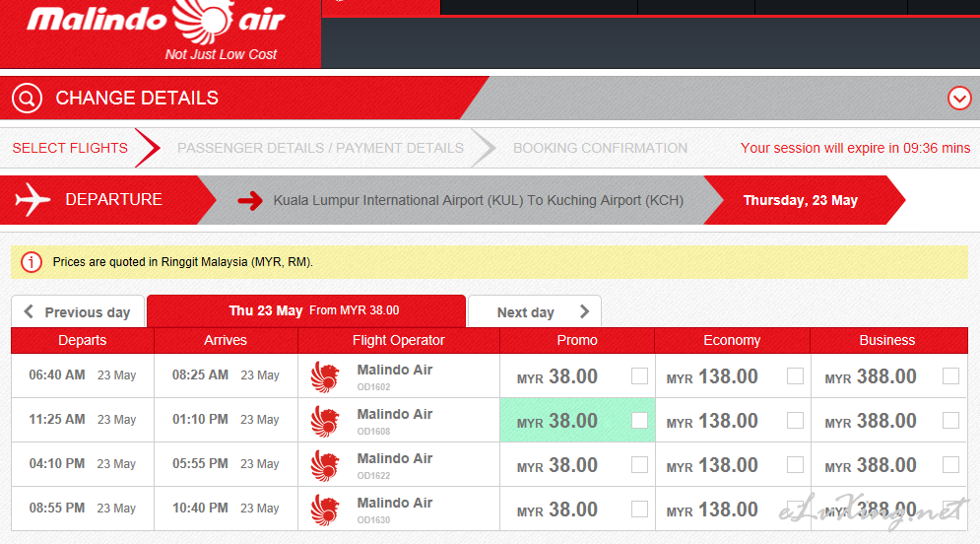The height and width of the screenshot is (544, 980).
Task: Click the info icon in the price notice
Action: pyautogui.click(x=32, y=262)
